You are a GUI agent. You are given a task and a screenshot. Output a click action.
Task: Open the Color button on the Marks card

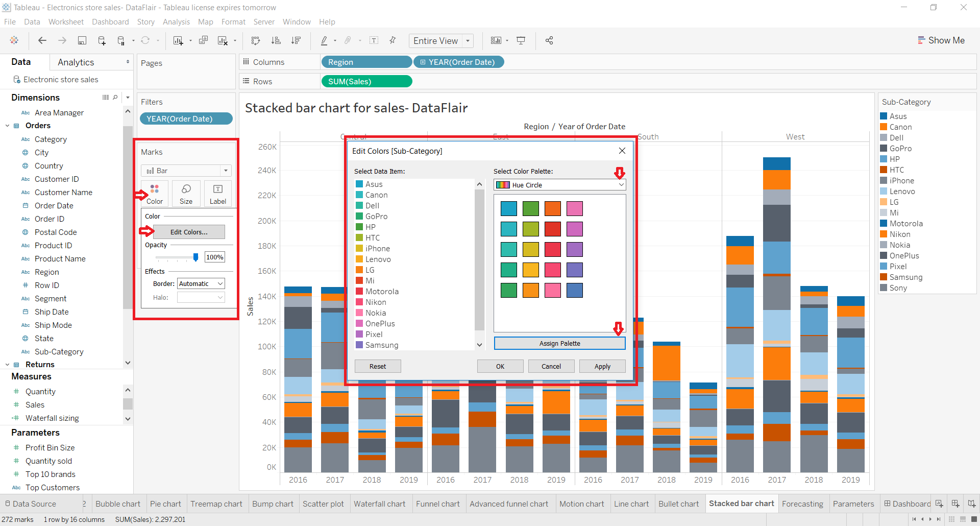click(154, 194)
